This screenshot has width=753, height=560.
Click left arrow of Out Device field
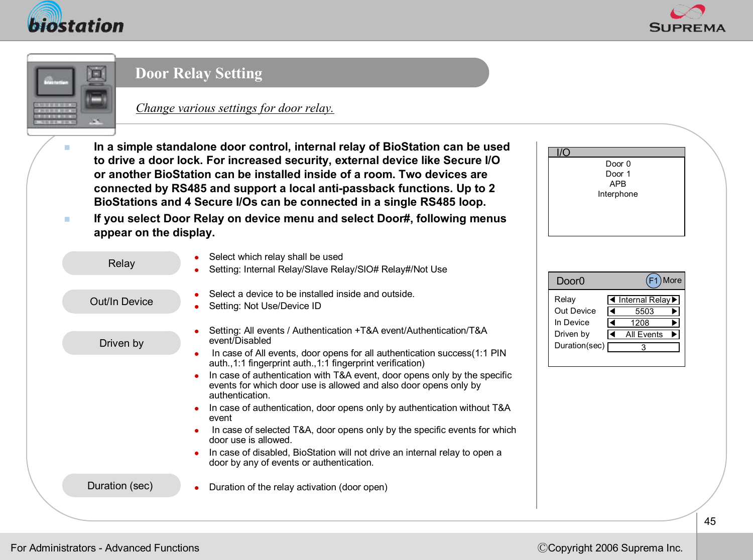612,311
